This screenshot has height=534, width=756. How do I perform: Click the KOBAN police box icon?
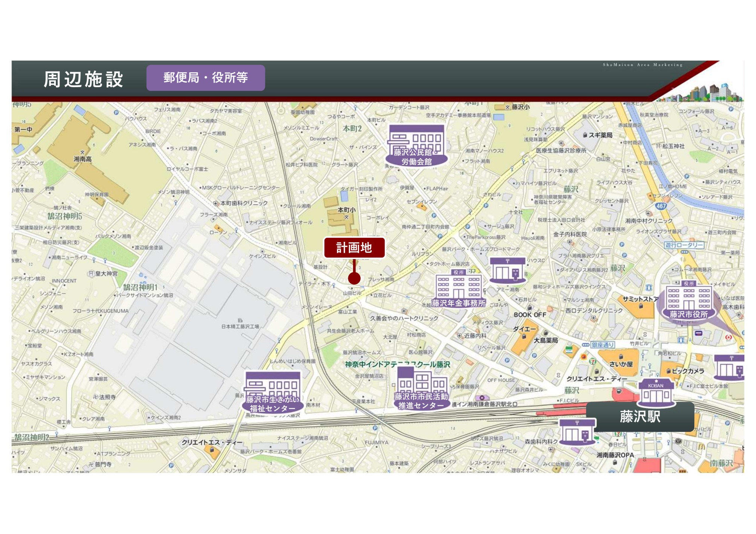(x=656, y=393)
